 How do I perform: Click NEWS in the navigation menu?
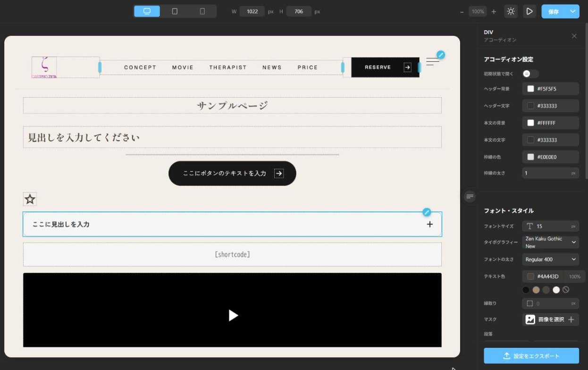click(272, 67)
